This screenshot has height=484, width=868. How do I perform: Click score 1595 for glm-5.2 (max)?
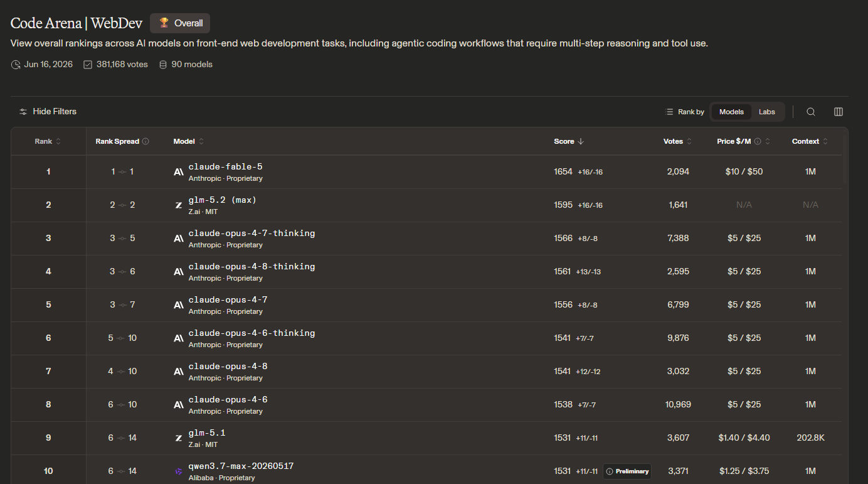tap(563, 205)
